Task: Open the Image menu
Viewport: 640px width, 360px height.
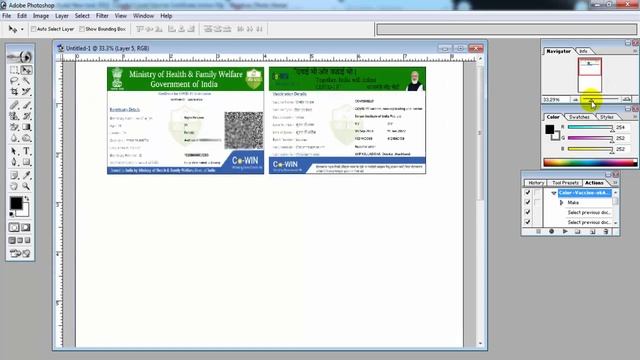Action: tap(41, 16)
